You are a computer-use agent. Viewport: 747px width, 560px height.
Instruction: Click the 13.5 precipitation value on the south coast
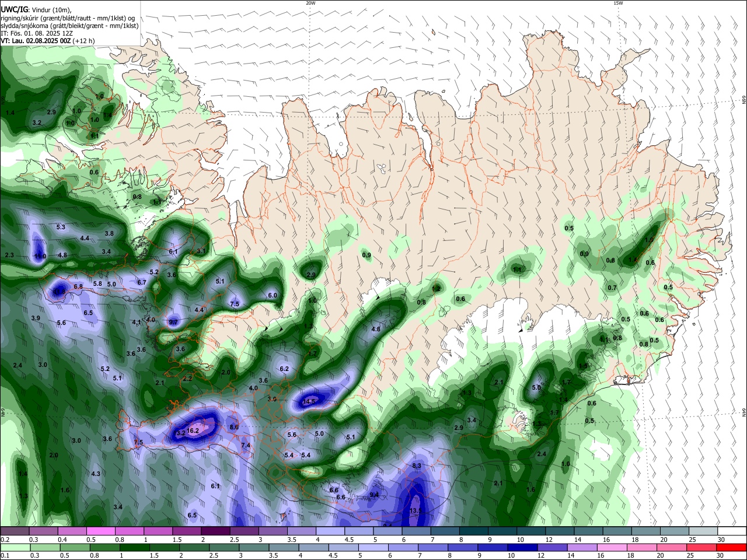click(x=416, y=510)
